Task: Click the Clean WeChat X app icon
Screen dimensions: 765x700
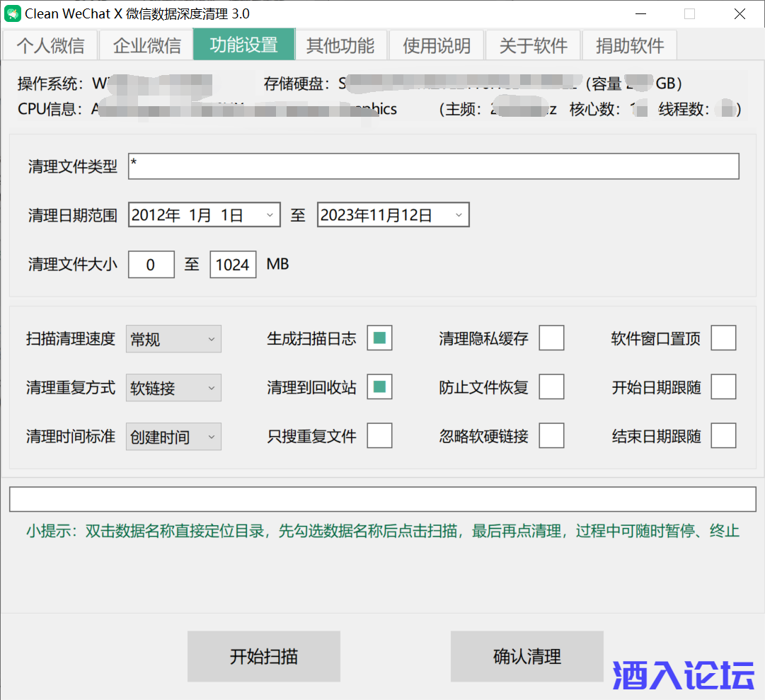Action: tap(12, 13)
